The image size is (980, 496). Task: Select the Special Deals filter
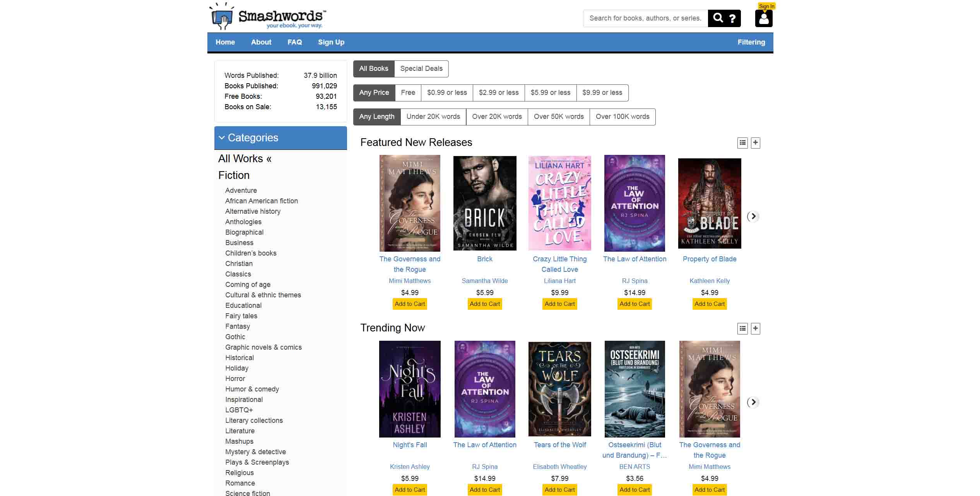coord(421,69)
